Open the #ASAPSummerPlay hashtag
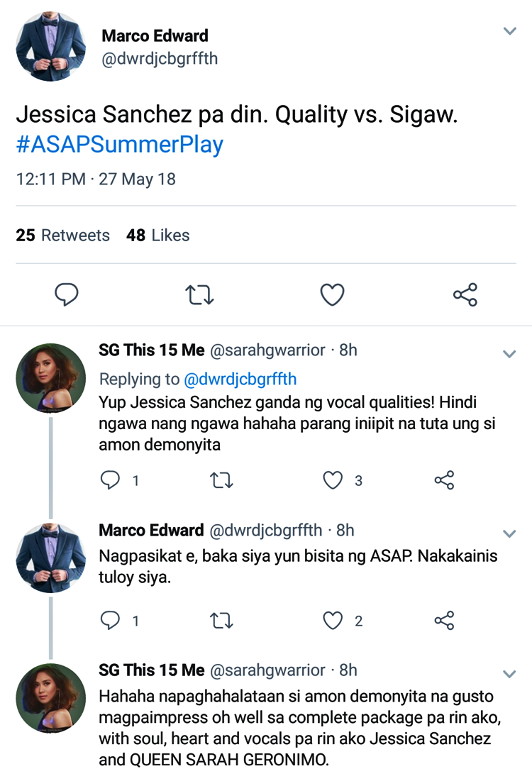 (x=119, y=144)
